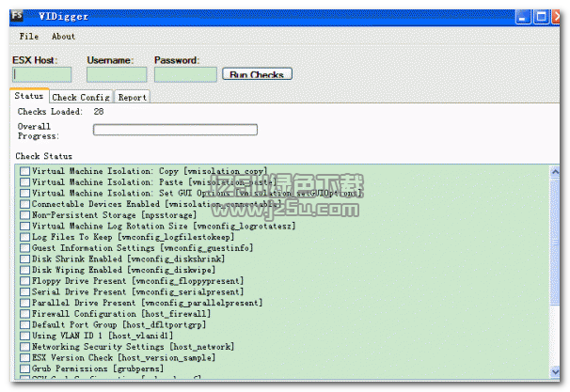Select the text "[host_firewall]"

(176, 314)
